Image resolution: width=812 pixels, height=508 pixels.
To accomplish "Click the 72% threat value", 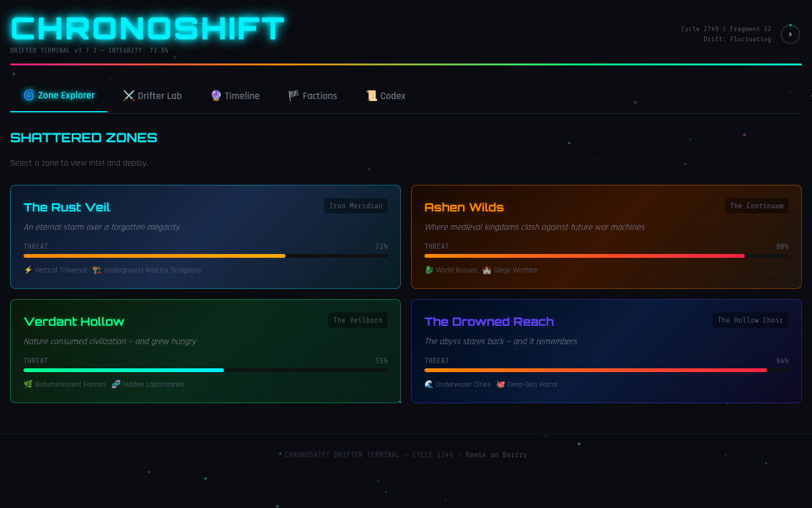I will (381, 246).
